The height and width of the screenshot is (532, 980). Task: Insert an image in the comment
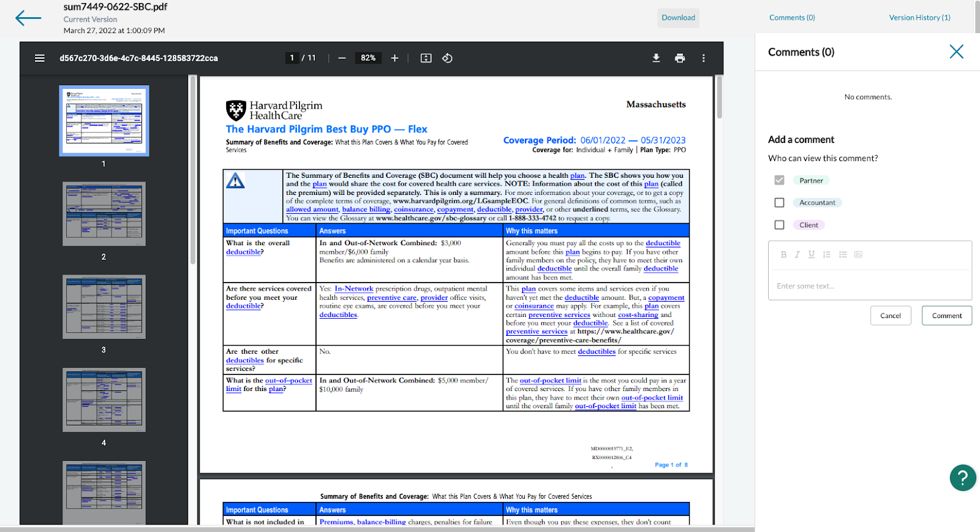[x=858, y=254]
